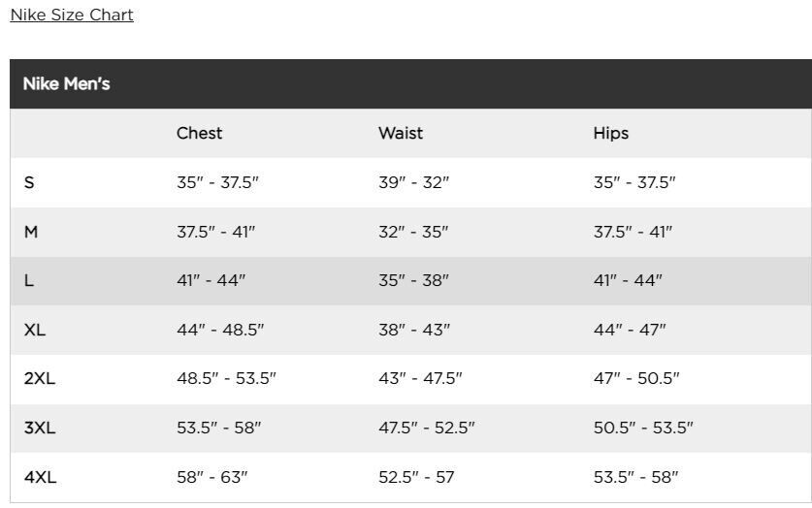Screen dimensions: 812x508
Task: Select the Waist column heading
Action: click(x=401, y=133)
